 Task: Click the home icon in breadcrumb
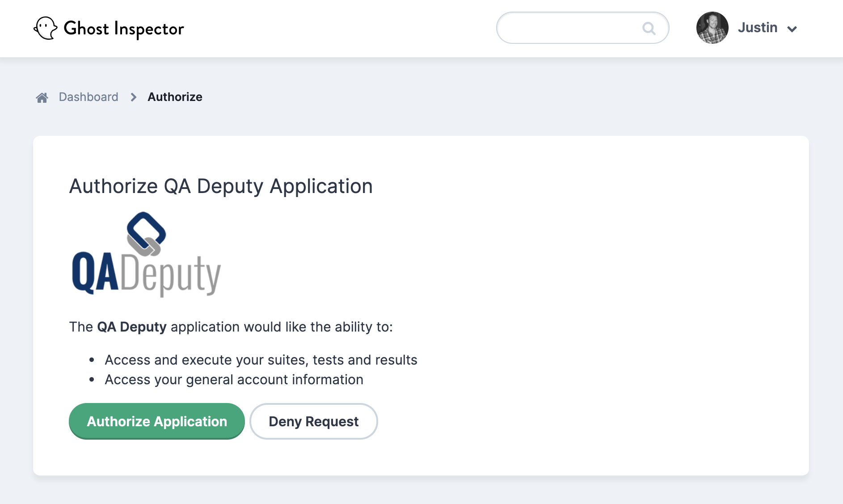[42, 97]
